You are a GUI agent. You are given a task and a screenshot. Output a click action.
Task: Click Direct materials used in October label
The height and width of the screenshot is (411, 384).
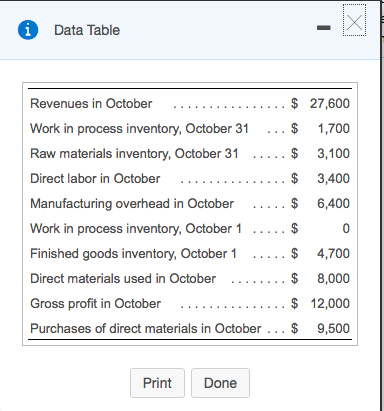click(x=123, y=279)
